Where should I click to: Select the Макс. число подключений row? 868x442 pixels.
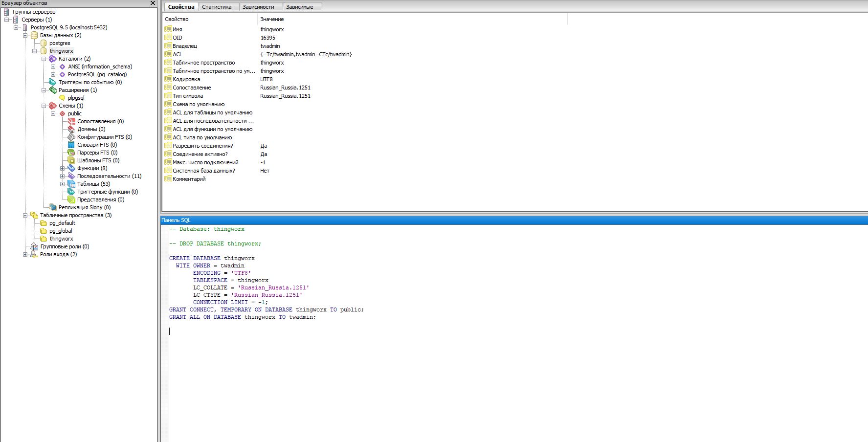(365, 162)
